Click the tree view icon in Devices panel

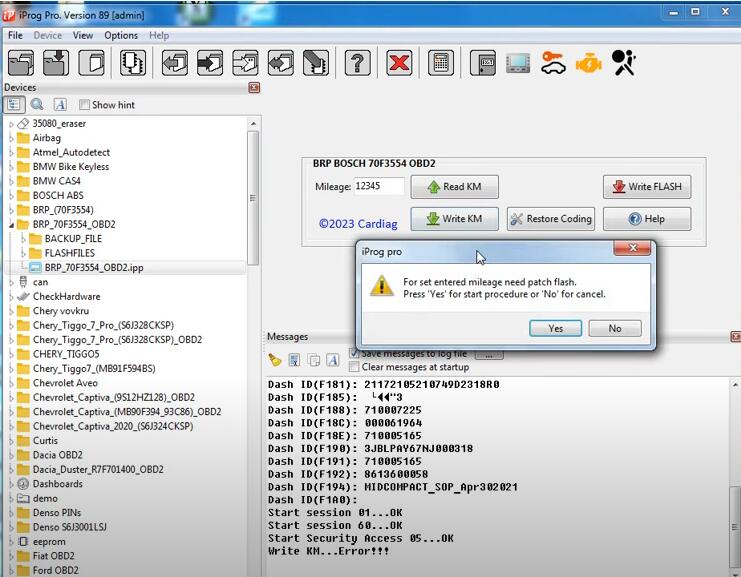point(14,104)
